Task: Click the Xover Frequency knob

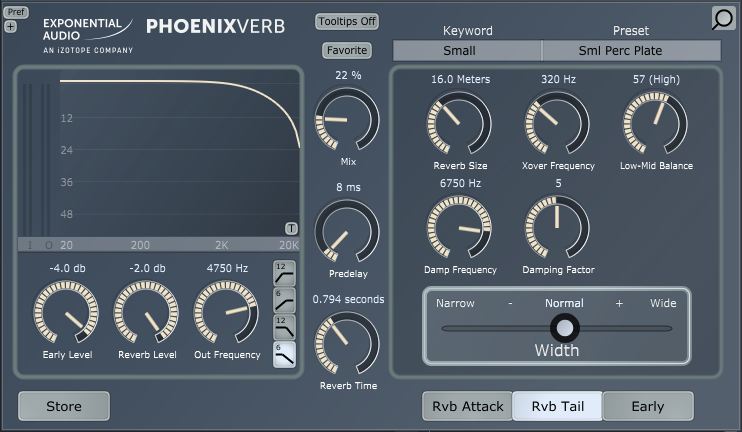Action: 557,123
